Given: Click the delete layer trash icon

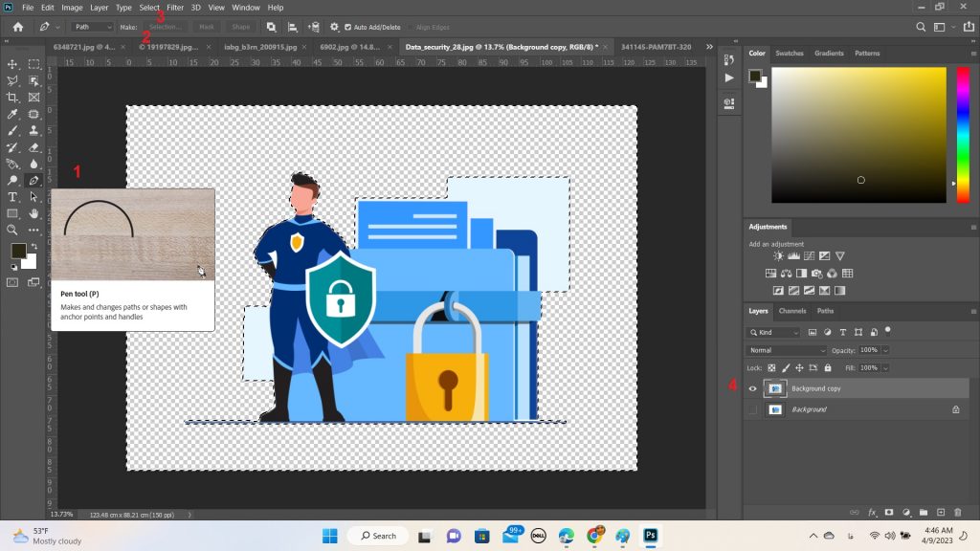Looking at the screenshot, I should pos(958,513).
